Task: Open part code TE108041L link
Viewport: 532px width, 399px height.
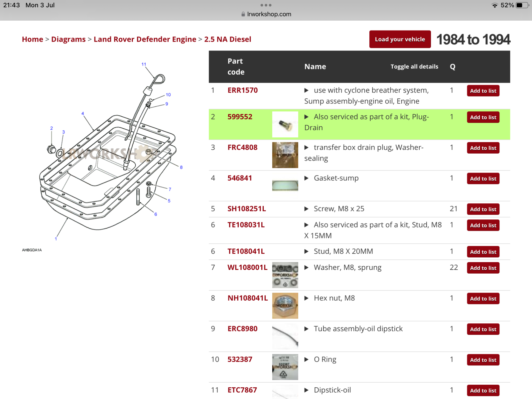Action: click(x=246, y=251)
